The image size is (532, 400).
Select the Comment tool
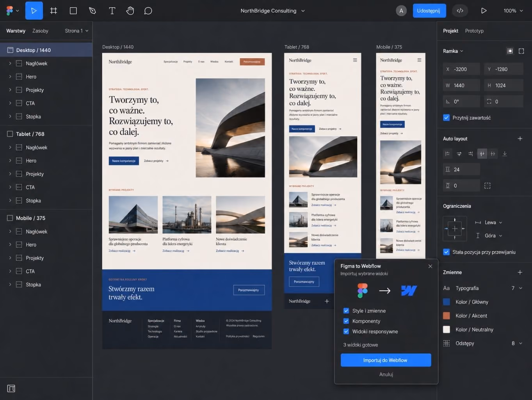tap(148, 11)
